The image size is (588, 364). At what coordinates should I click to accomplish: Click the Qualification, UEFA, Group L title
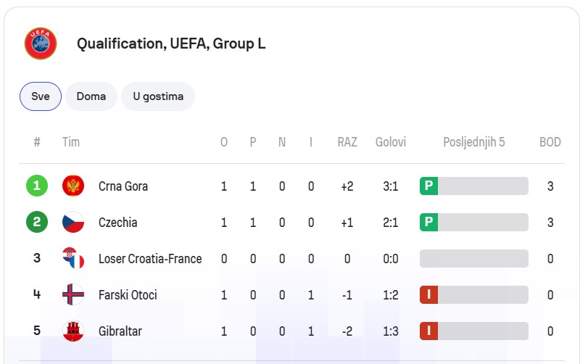coord(171,44)
